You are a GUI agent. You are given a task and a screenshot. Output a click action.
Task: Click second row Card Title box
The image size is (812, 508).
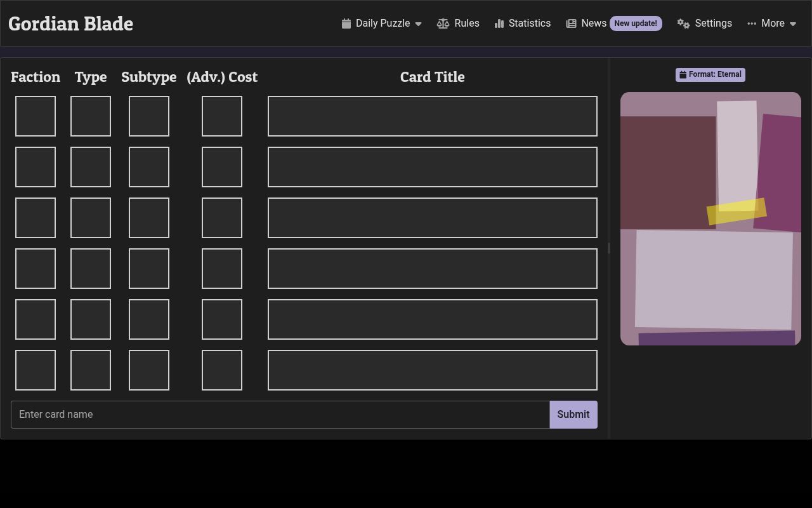(433, 167)
